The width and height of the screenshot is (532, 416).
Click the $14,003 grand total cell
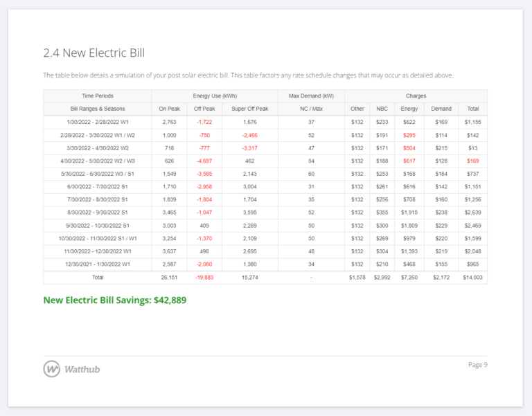(x=473, y=277)
